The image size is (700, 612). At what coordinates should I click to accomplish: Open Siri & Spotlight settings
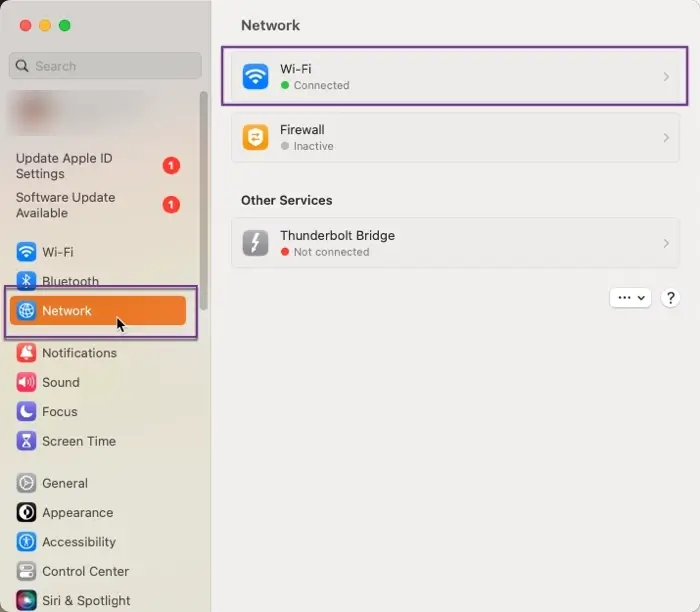[x=98, y=600]
